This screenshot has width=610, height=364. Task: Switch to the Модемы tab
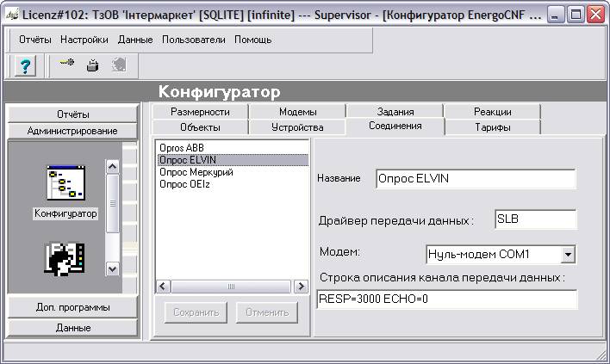[x=297, y=112]
